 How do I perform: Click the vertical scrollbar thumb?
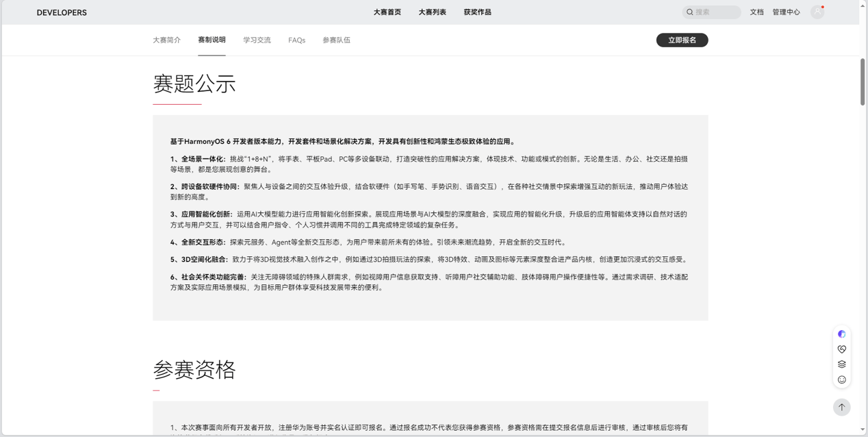[863, 82]
